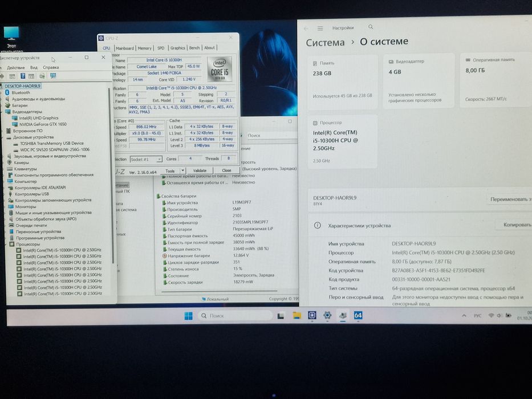Viewport: 532px width, 399px height.
Task: Expand the Контроллеры USB category
Action: click(5, 194)
